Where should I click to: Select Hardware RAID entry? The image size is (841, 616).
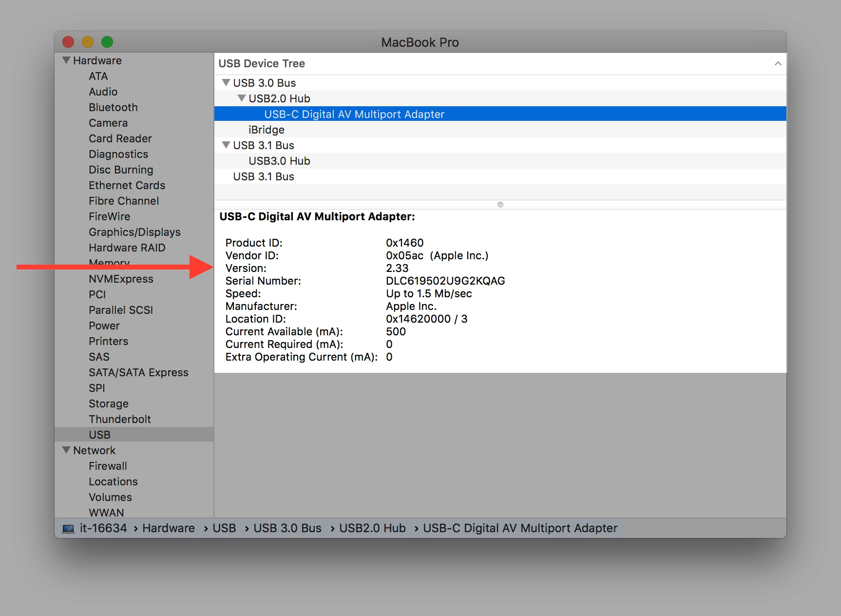point(127,248)
